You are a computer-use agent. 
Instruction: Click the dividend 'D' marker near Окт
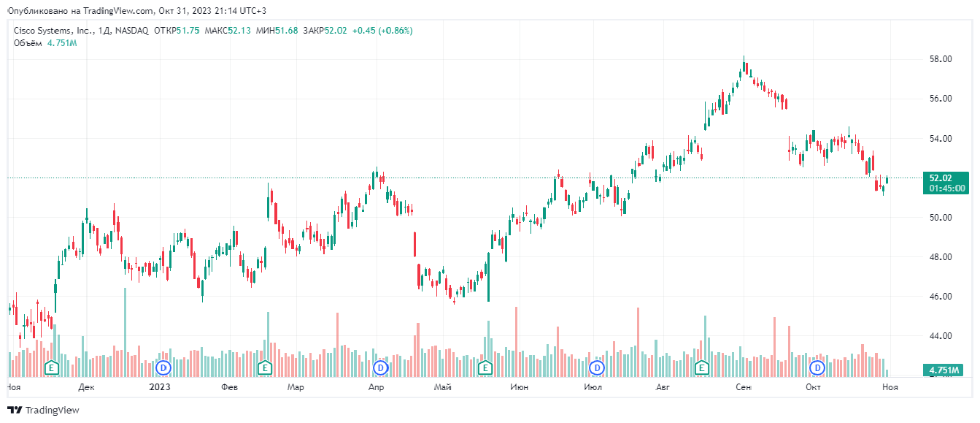[818, 367]
